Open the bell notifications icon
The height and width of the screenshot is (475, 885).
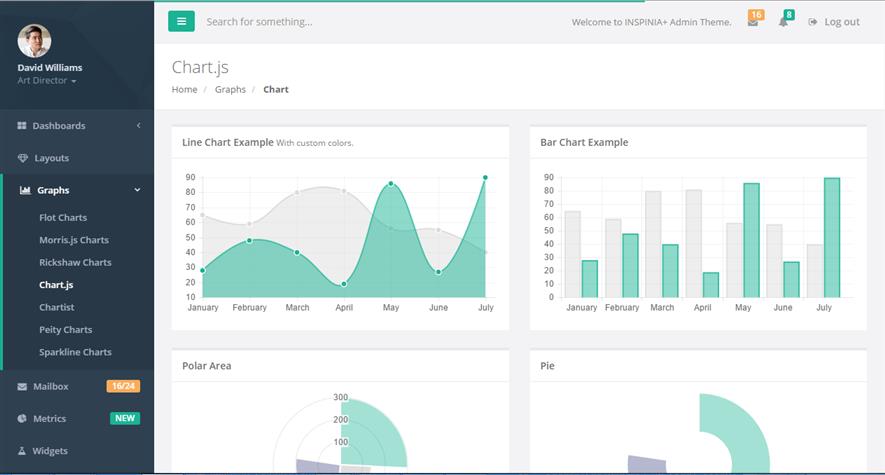(x=783, y=22)
